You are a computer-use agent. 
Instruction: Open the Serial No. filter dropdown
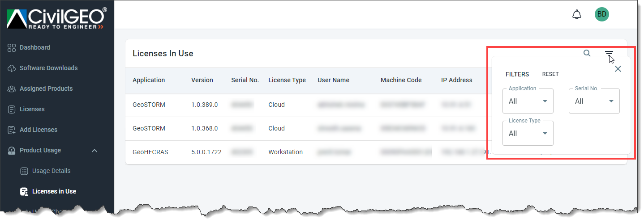click(594, 101)
